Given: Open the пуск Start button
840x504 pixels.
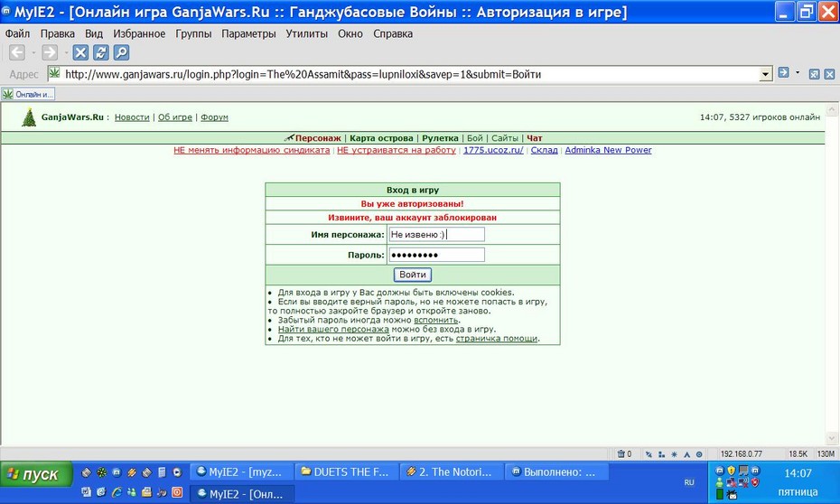Looking at the screenshot, I should pyautogui.click(x=36, y=474).
